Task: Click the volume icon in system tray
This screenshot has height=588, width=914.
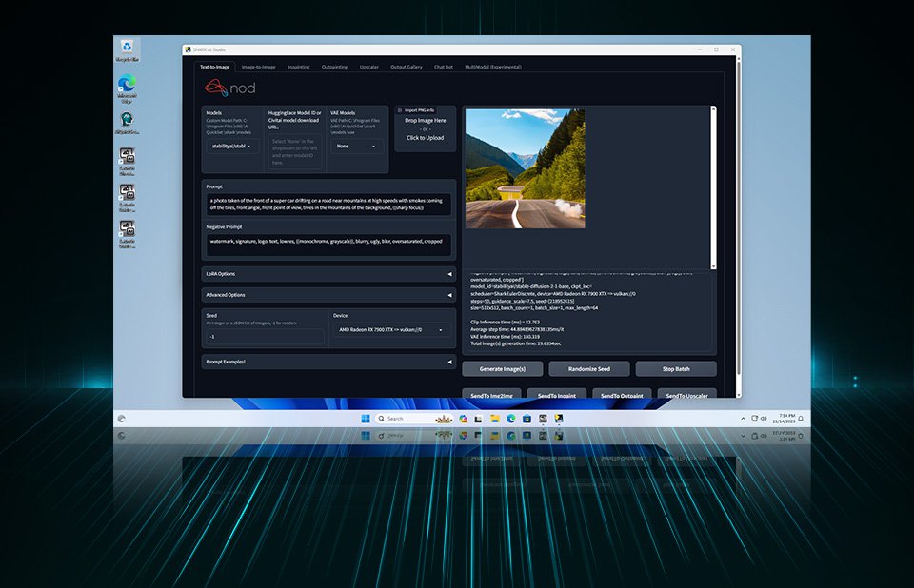Action: [x=764, y=419]
